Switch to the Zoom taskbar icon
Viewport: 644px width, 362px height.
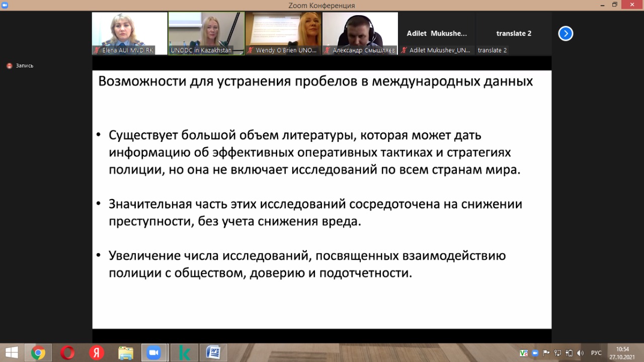pyautogui.click(x=154, y=352)
